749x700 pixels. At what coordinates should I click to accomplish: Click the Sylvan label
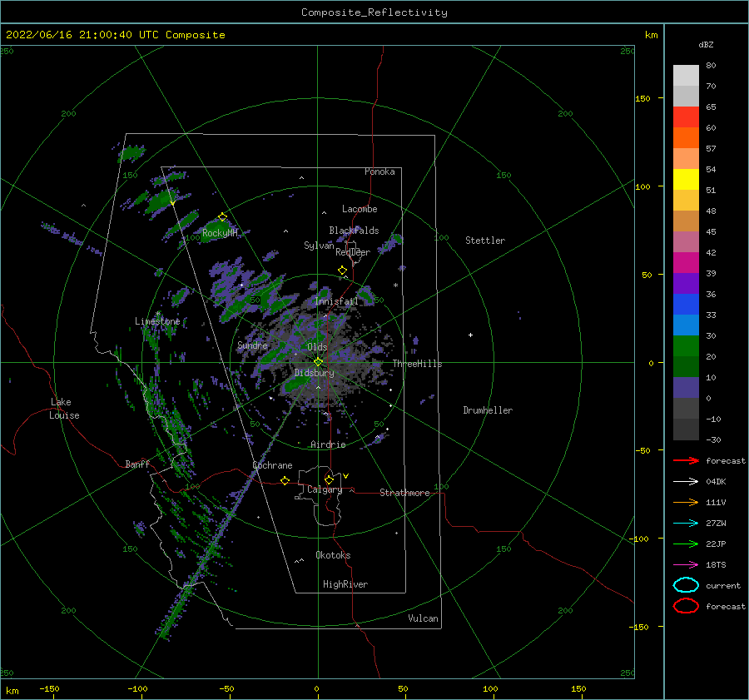pyautogui.click(x=319, y=246)
